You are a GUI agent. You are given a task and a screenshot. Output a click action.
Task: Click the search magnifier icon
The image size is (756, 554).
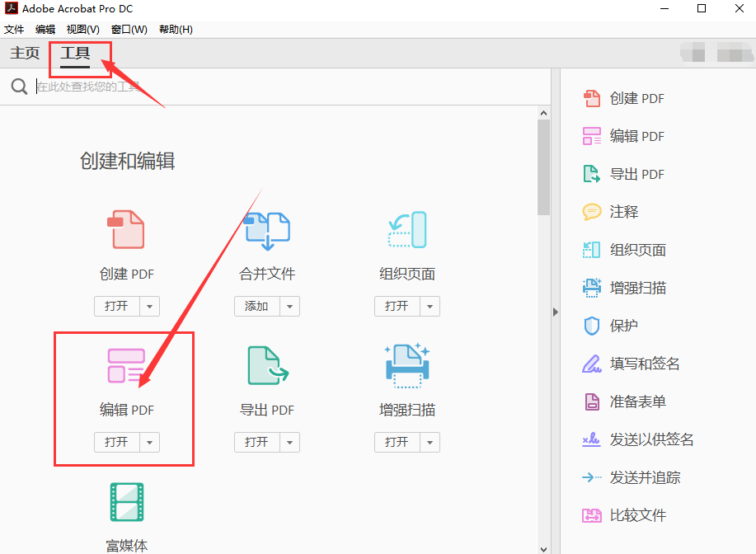tap(19, 87)
